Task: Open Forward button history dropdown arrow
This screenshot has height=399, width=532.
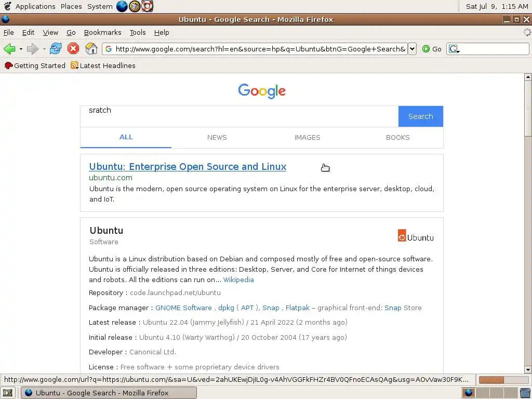Action: [x=44, y=49]
